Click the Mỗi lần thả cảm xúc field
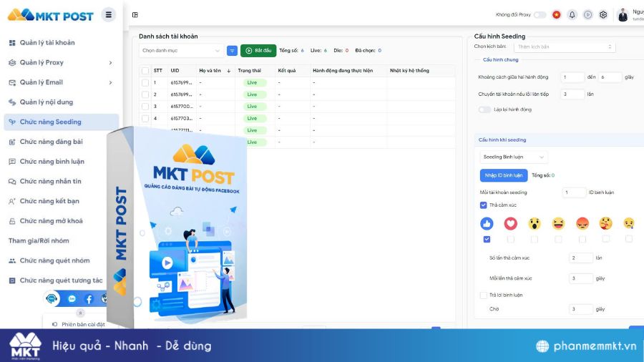 tap(581, 278)
